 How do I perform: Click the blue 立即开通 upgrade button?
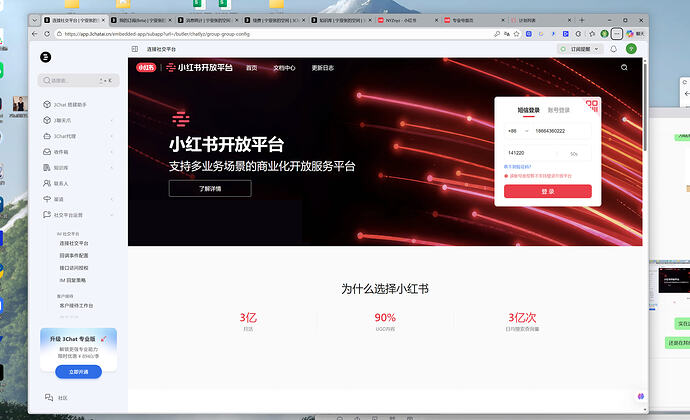[78, 372]
